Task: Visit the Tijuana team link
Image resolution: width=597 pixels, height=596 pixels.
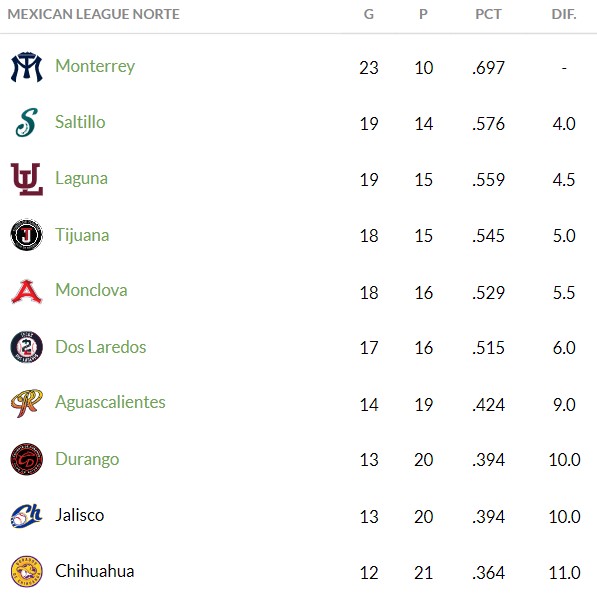Action: coord(82,235)
